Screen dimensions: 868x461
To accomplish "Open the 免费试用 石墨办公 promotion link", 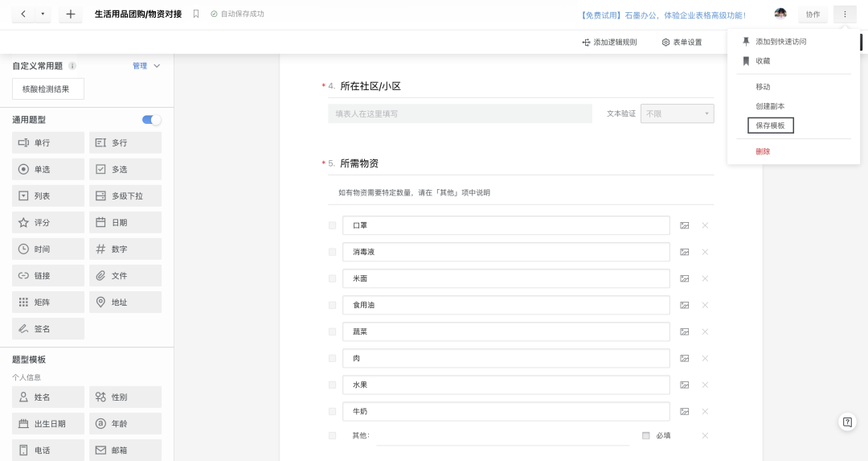I will pos(663,15).
